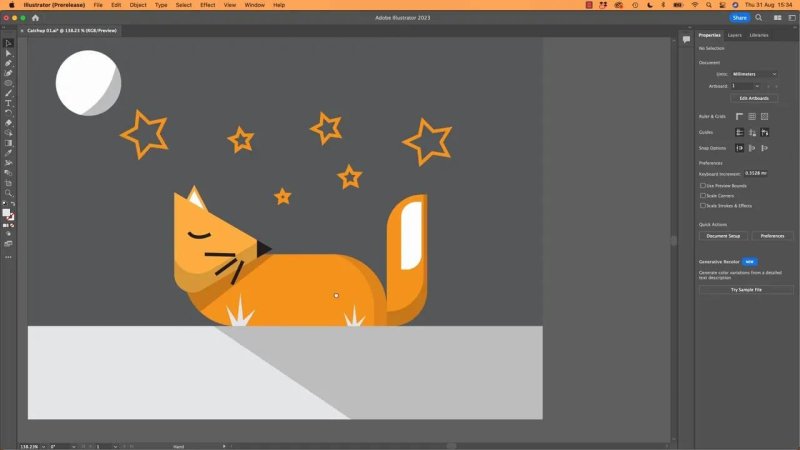800x450 pixels.
Task: Open the search icon near Share
Action: pyautogui.click(x=759, y=18)
